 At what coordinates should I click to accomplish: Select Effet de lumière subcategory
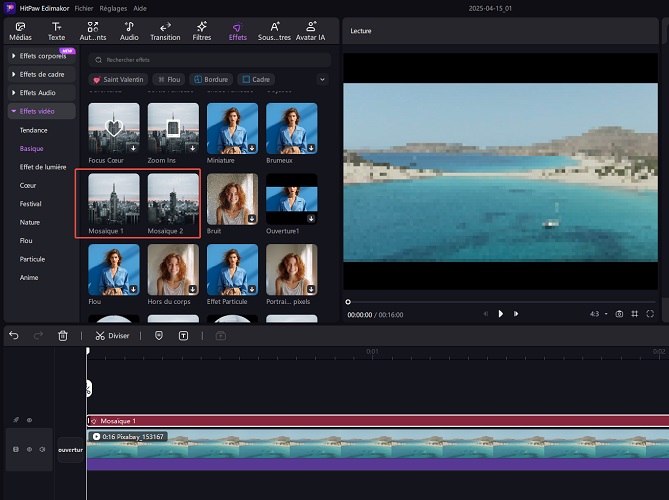click(x=43, y=167)
